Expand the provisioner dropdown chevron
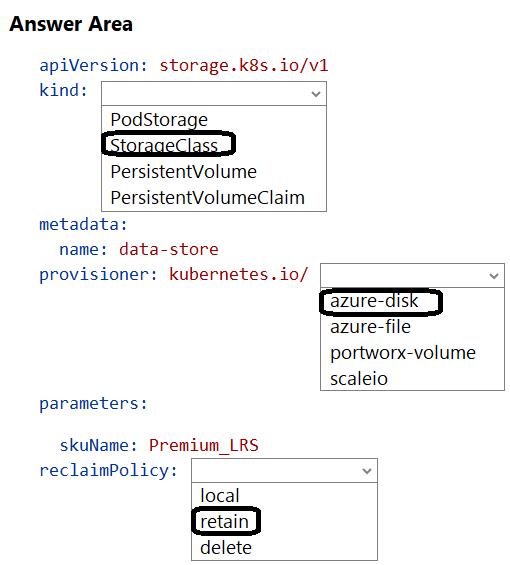Screen dimensions: 510x565 click(493, 276)
